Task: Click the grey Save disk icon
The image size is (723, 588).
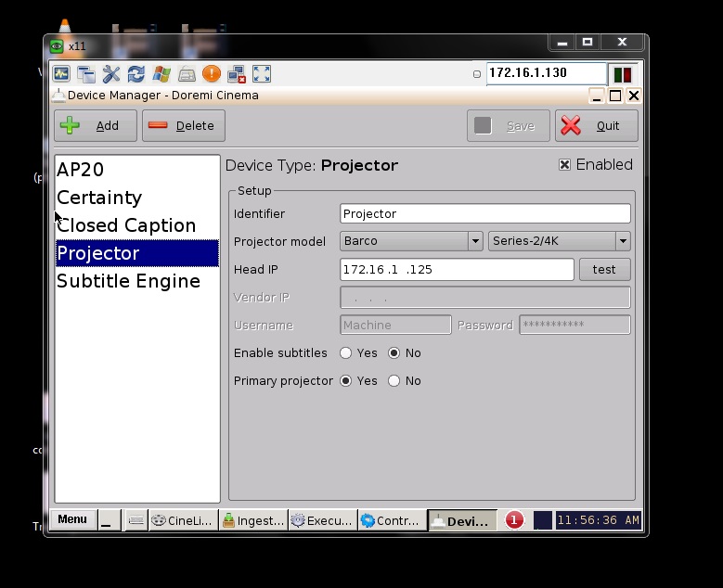Action: 483,125
